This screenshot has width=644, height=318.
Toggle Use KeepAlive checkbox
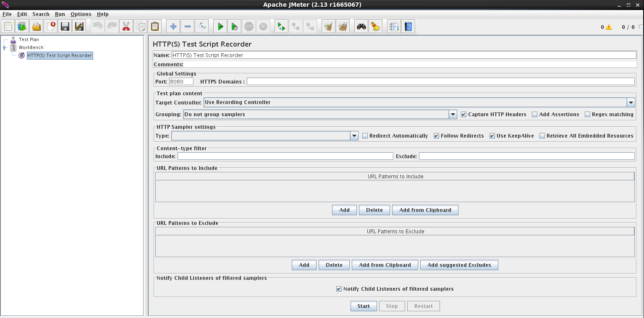[x=492, y=136]
